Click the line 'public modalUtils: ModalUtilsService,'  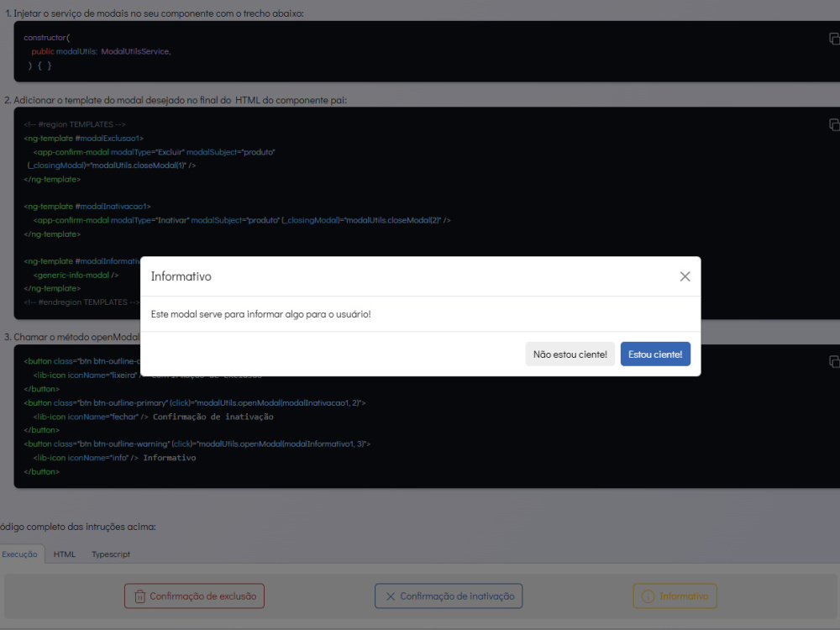click(x=102, y=51)
